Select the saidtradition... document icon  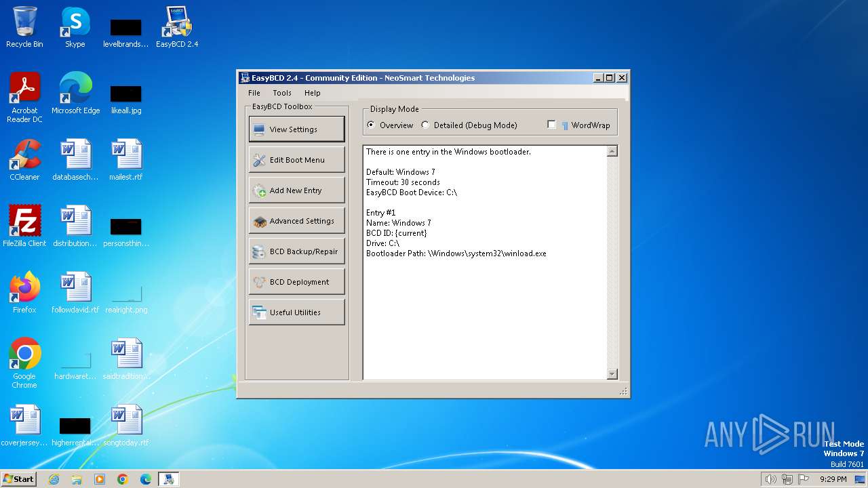[126, 359]
